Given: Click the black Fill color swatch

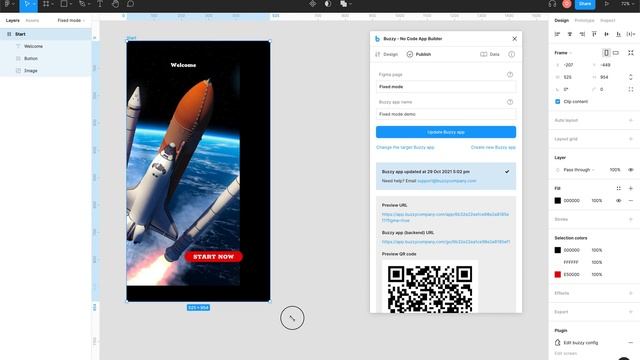Looking at the screenshot, I should tap(558, 201).
